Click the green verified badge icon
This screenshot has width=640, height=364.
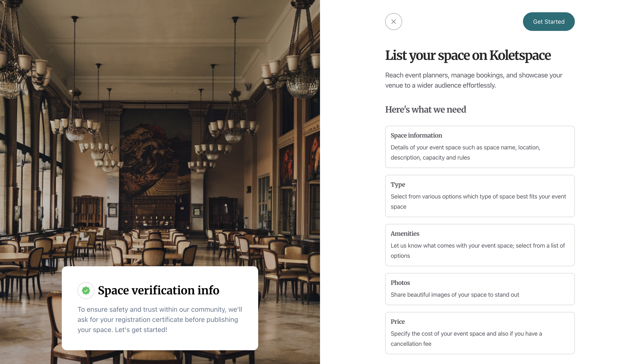[86, 290]
